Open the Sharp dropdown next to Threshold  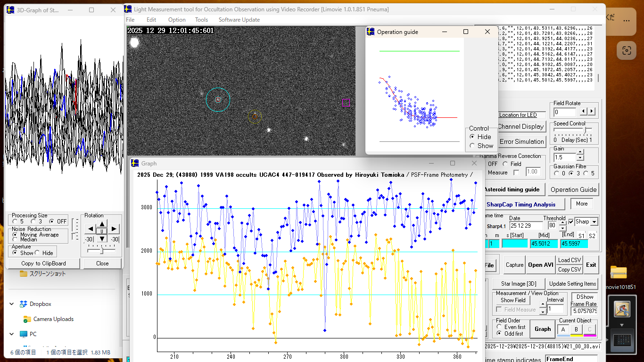point(594,222)
